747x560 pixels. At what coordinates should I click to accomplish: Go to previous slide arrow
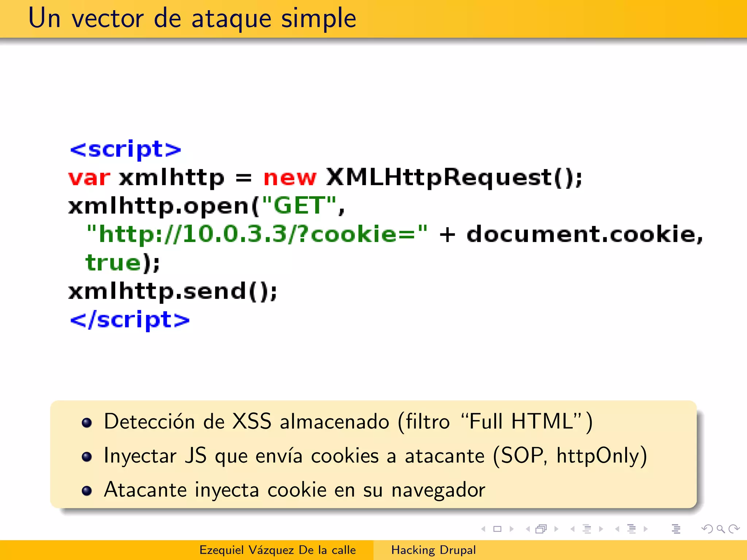[483, 529]
